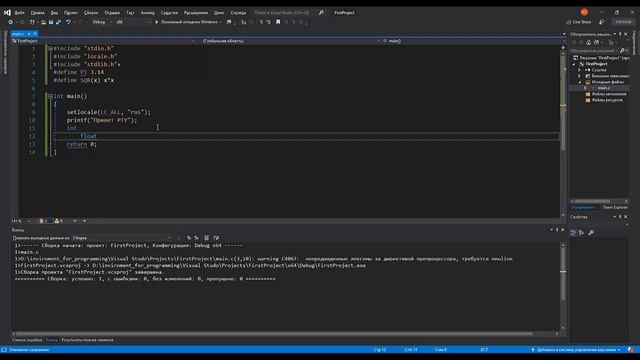This screenshot has width=640, height=360.
Task: Click the warnings indicator below the editor
Action: point(59,221)
